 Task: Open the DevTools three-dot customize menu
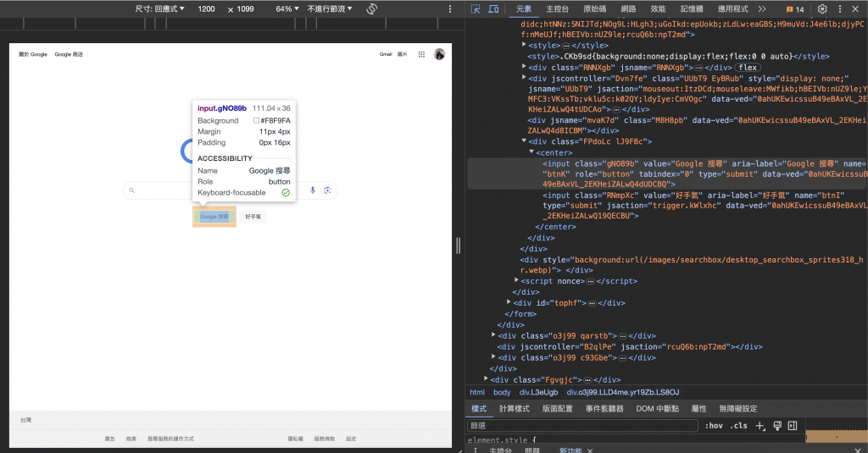point(840,8)
